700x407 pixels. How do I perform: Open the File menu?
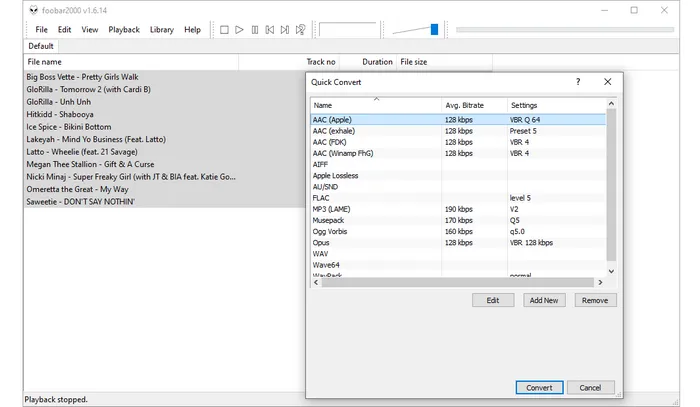coord(42,30)
